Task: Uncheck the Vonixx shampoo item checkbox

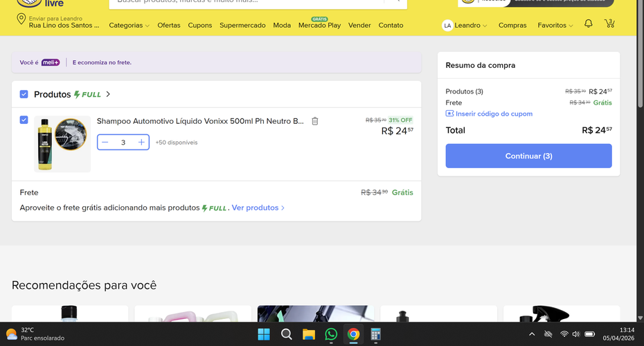Action: pos(24,120)
